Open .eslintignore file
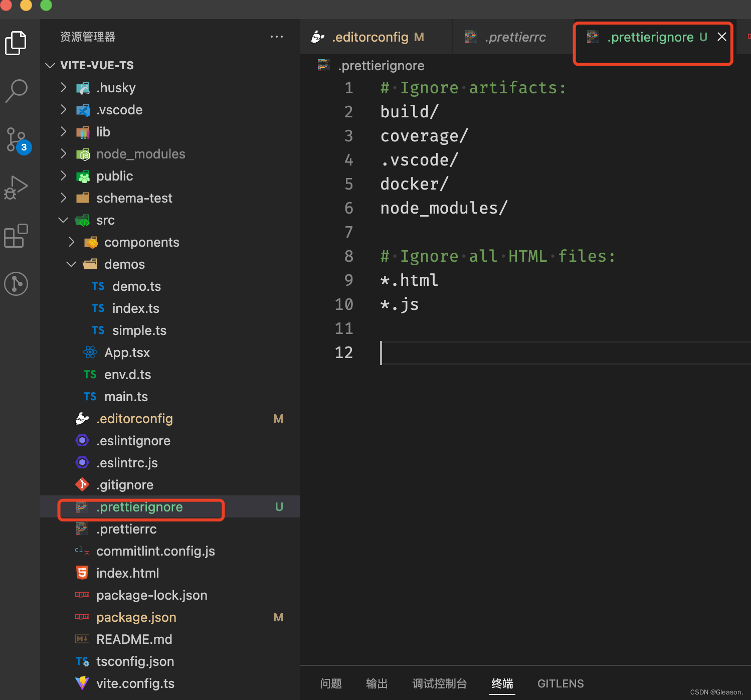Image resolution: width=751 pixels, height=700 pixels. pos(133,441)
